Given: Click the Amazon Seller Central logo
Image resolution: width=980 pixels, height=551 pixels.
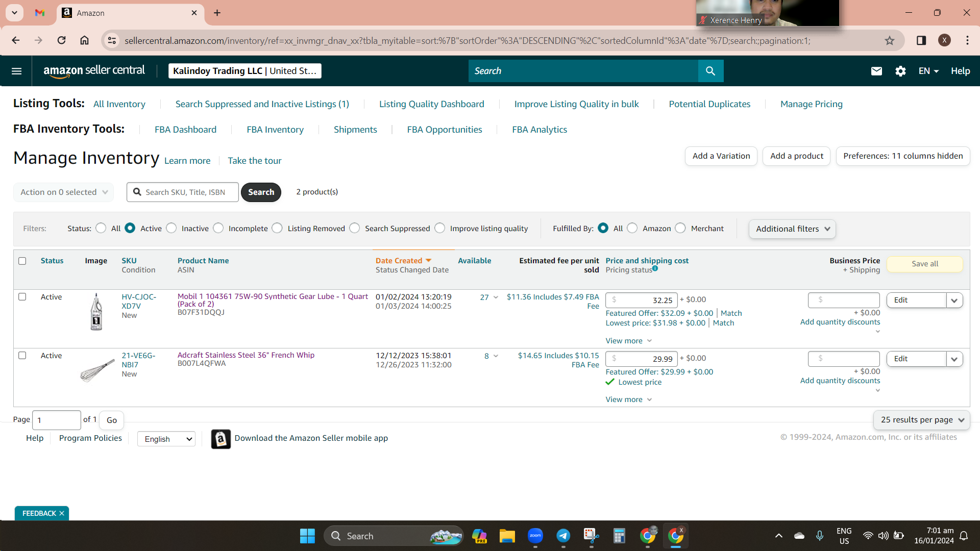Looking at the screenshot, I should click(94, 71).
